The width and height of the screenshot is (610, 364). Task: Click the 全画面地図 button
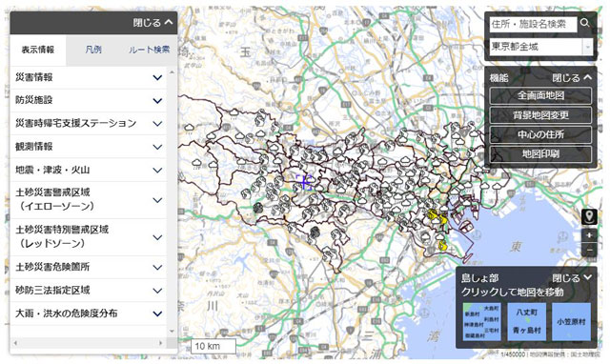click(540, 95)
